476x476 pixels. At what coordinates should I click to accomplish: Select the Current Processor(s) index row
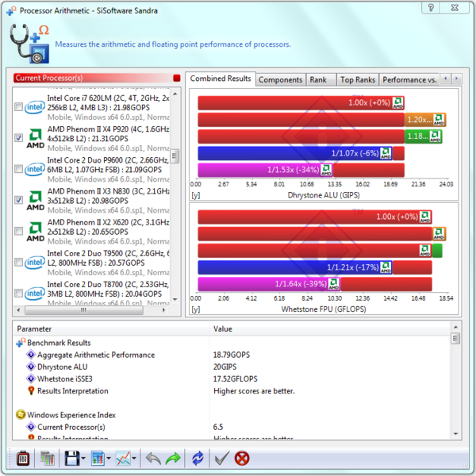[232, 427]
